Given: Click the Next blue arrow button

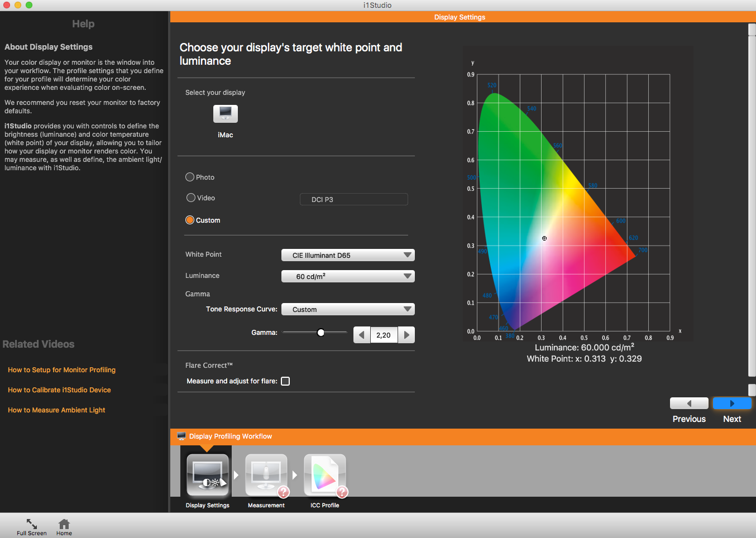Looking at the screenshot, I should tap(731, 403).
